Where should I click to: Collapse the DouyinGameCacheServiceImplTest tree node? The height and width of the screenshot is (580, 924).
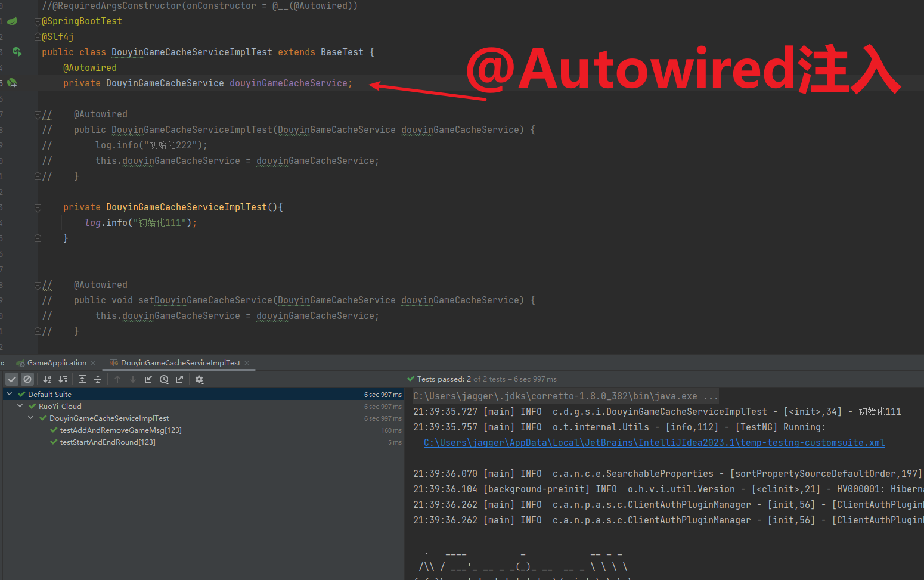(31, 418)
